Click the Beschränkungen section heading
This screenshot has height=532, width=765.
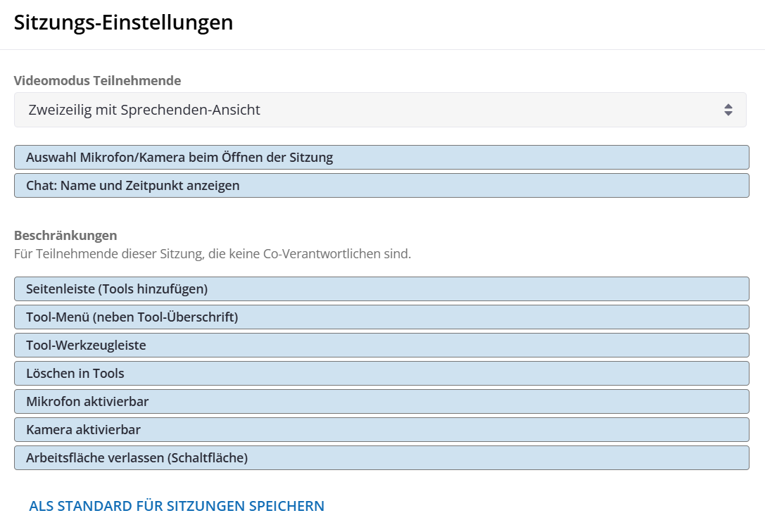click(x=65, y=235)
